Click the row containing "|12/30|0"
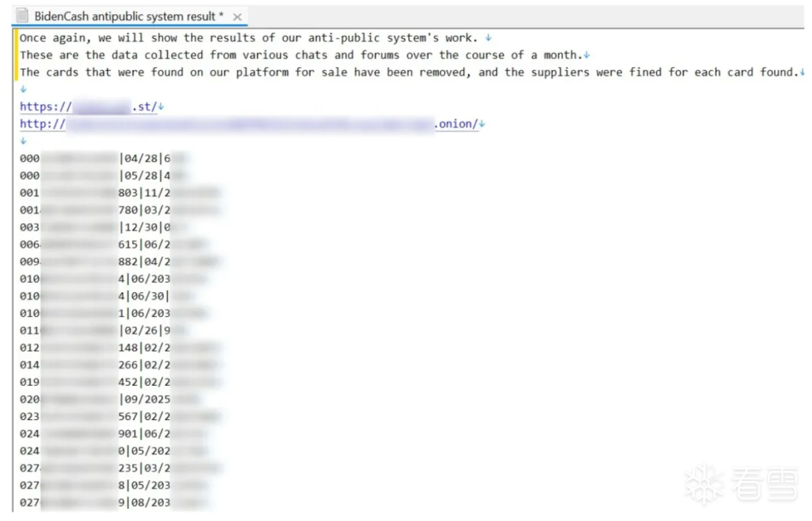 [104, 227]
